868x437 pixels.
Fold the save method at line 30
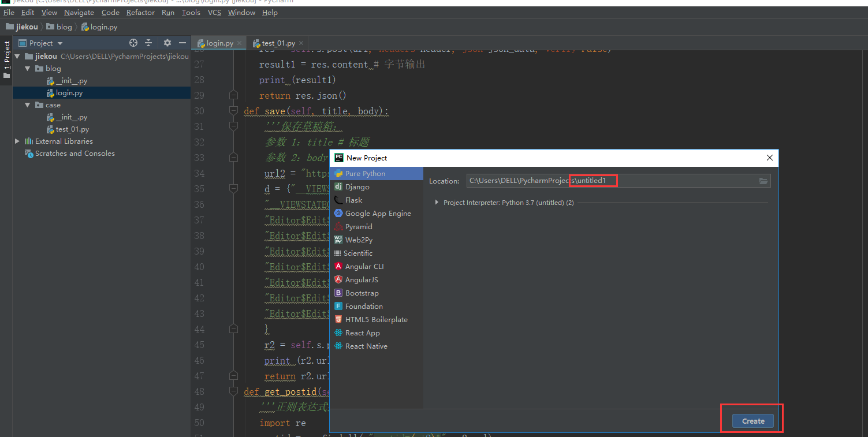click(x=233, y=111)
